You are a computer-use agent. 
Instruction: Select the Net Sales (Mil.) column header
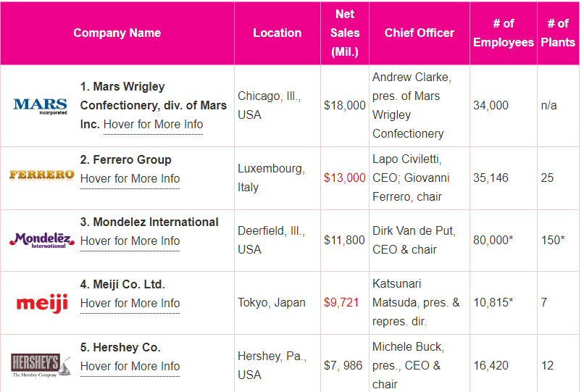(345, 33)
